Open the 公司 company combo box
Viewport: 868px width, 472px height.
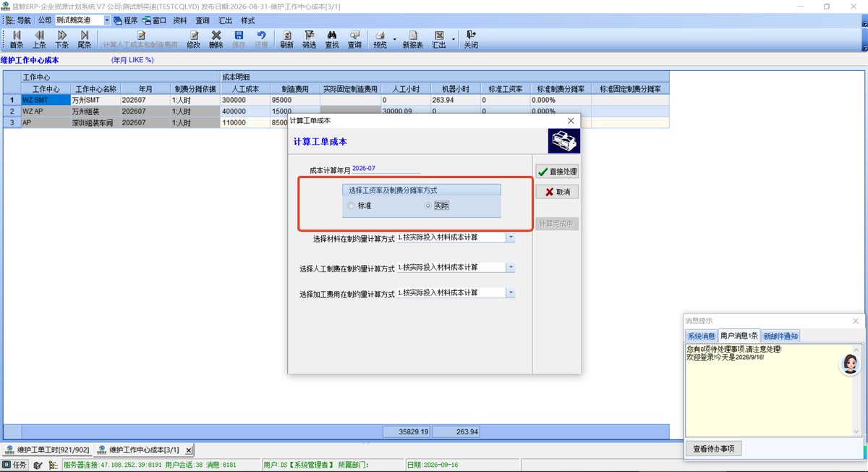point(82,20)
